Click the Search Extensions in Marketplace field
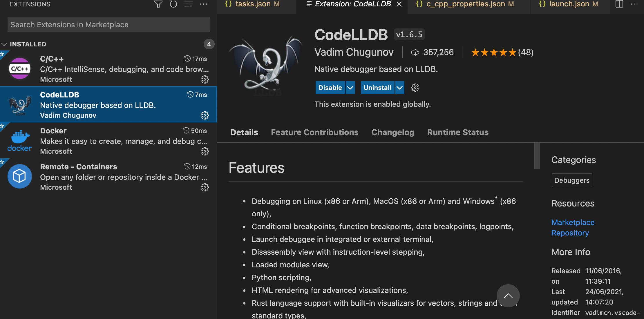The width and height of the screenshot is (644, 319). (108, 25)
